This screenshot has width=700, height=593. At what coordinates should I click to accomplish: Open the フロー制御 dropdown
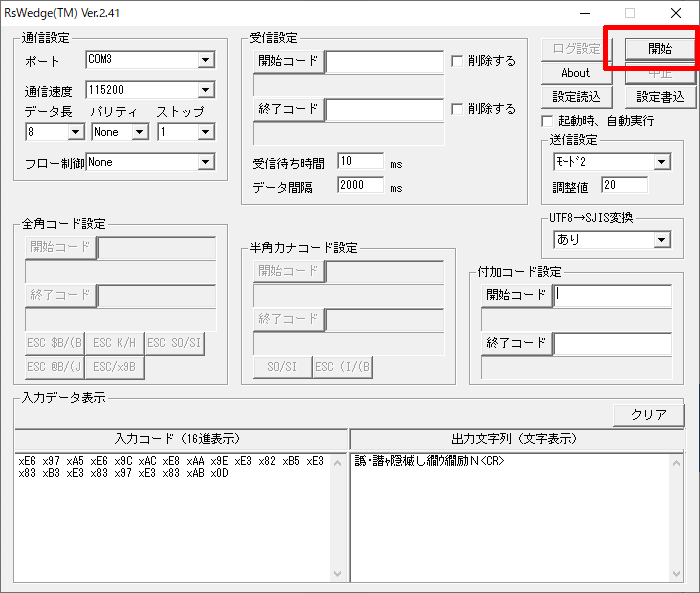[x=205, y=162]
